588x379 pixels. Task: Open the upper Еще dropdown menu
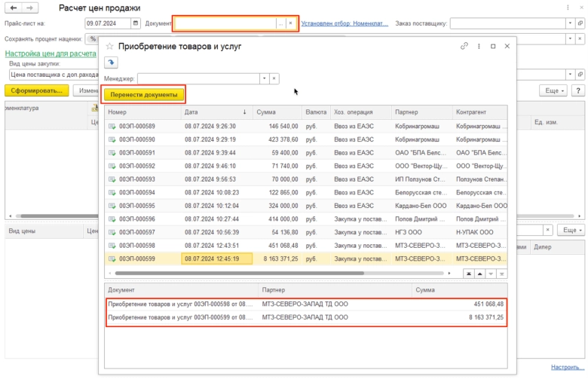(x=553, y=90)
